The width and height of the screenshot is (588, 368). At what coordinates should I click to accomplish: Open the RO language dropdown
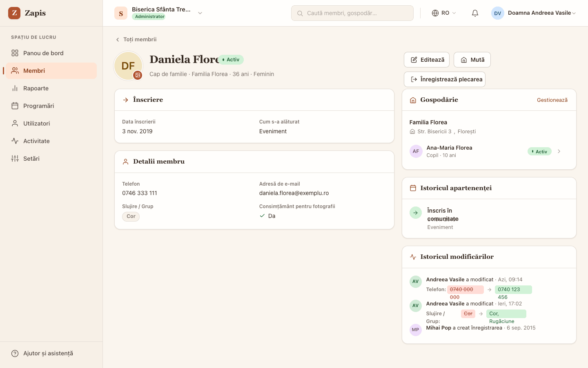pyautogui.click(x=444, y=13)
